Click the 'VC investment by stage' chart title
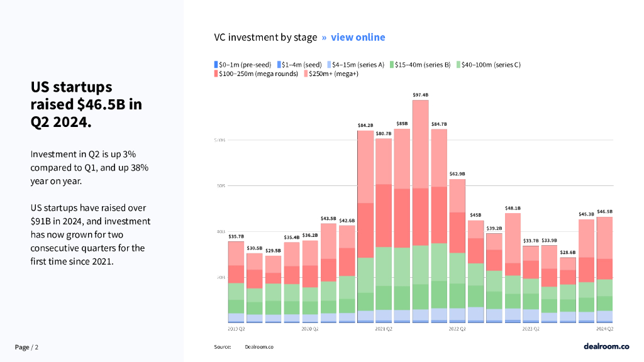Viewport: 644px width, 362px height. point(265,37)
